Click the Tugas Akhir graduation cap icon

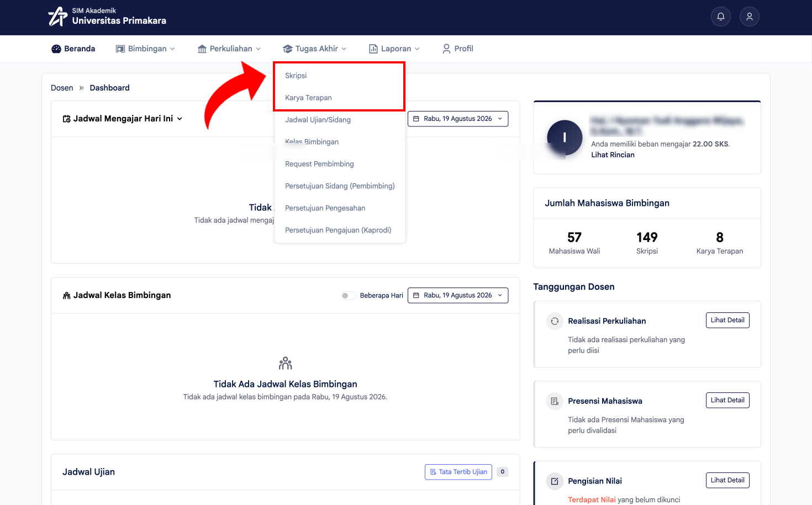[288, 49]
